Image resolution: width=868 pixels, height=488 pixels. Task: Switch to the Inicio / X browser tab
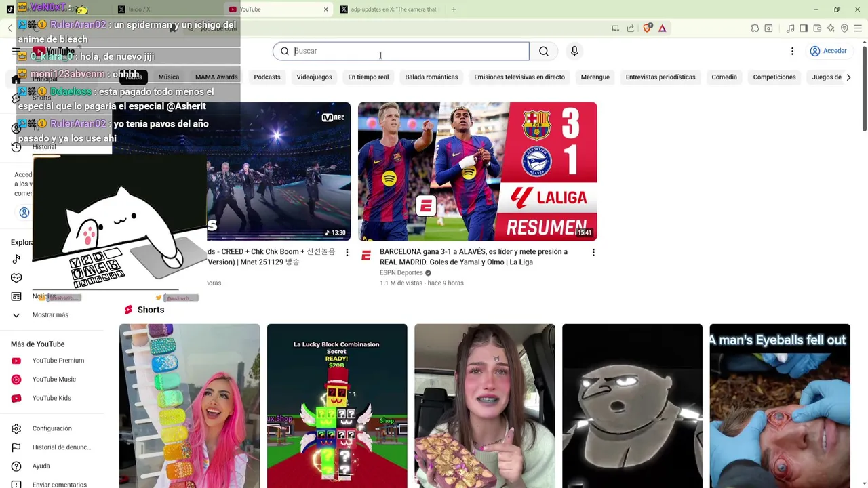tap(166, 9)
